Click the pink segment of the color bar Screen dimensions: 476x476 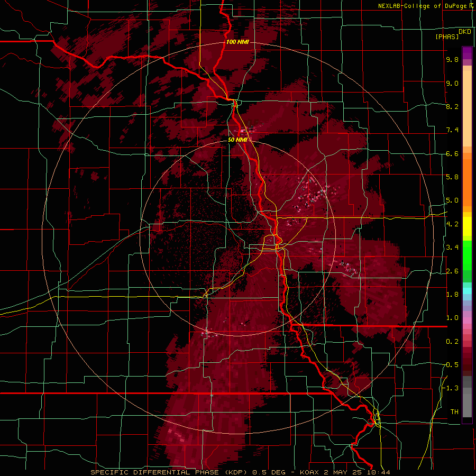point(467,321)
